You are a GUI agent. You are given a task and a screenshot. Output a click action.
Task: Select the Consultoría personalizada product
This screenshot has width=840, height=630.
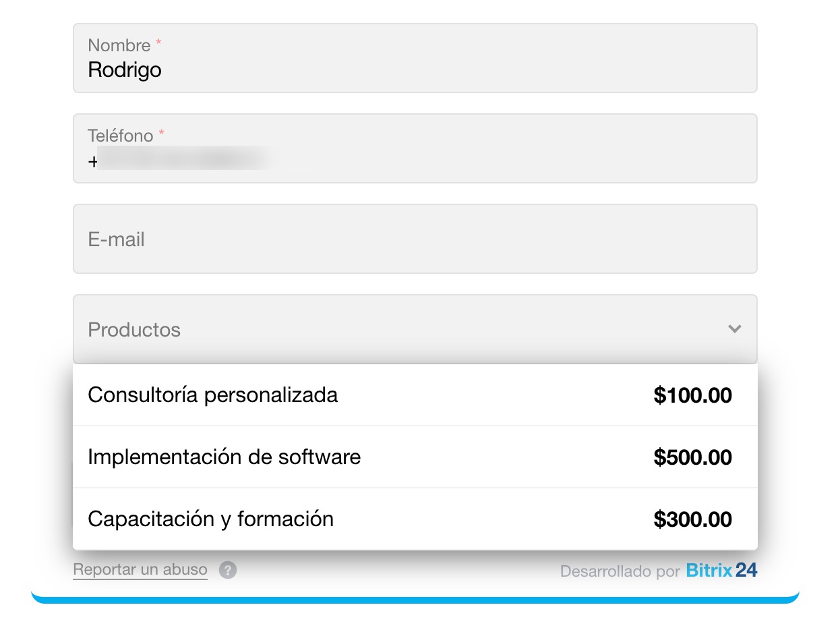tap(213, 395)
